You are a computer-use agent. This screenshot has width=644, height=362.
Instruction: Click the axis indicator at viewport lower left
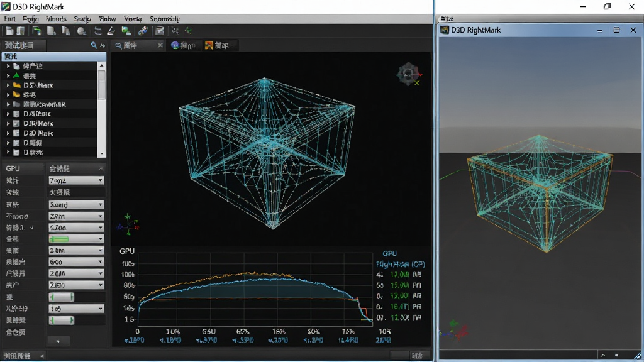(128, 224)
